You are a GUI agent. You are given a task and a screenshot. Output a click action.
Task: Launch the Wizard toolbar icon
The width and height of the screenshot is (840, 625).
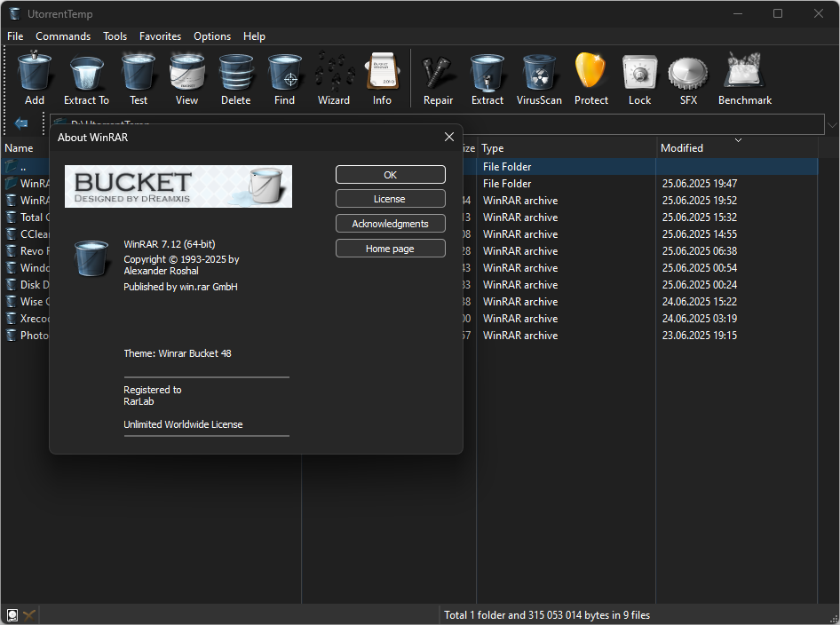click(334, 71)
